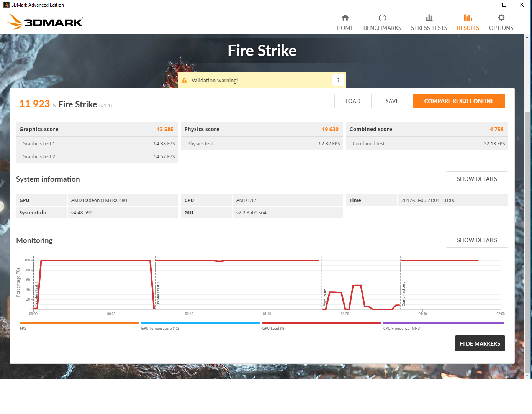Go to the HOME tab label
This screenshot has height=414, width=532.
[345, 28]
